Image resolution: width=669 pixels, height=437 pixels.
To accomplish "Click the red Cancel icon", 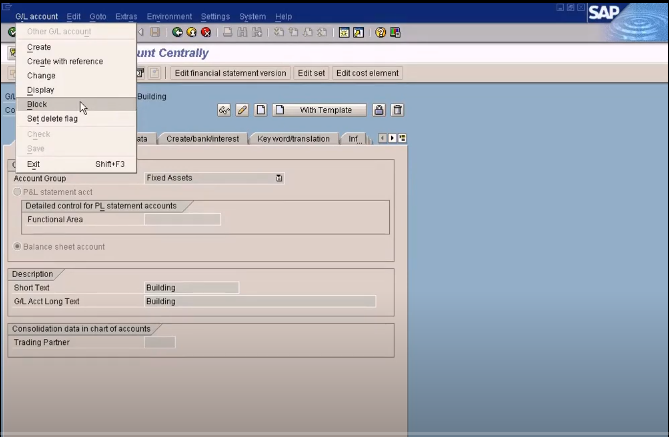I will 206,32.
